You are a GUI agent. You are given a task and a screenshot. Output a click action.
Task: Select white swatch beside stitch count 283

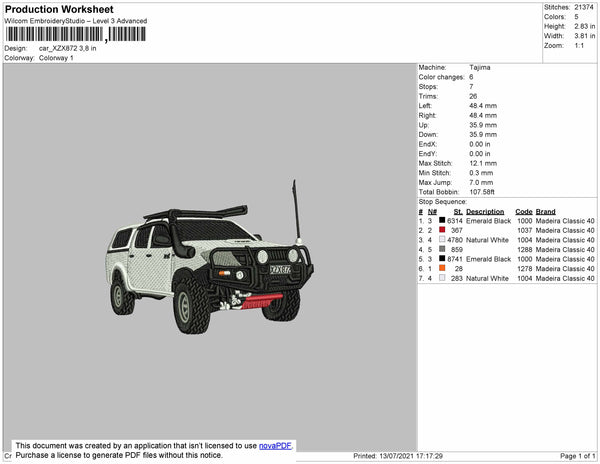[x=442, y=278]
